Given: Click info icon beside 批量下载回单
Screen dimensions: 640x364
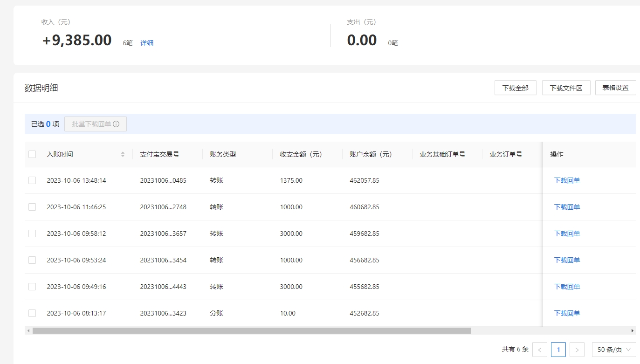Looking at the screenshot, I should [116, 124].
